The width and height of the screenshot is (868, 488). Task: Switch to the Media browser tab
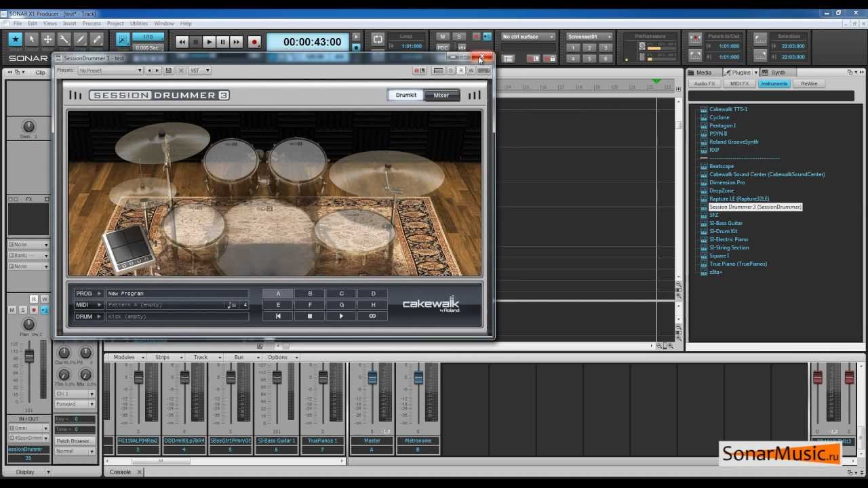[704, 73]
